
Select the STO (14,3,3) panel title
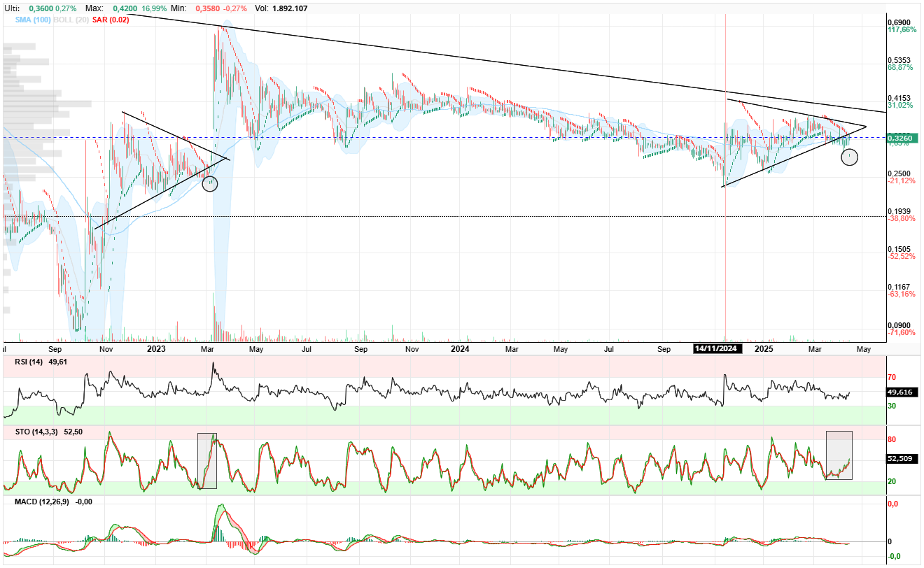pos(37,432)
